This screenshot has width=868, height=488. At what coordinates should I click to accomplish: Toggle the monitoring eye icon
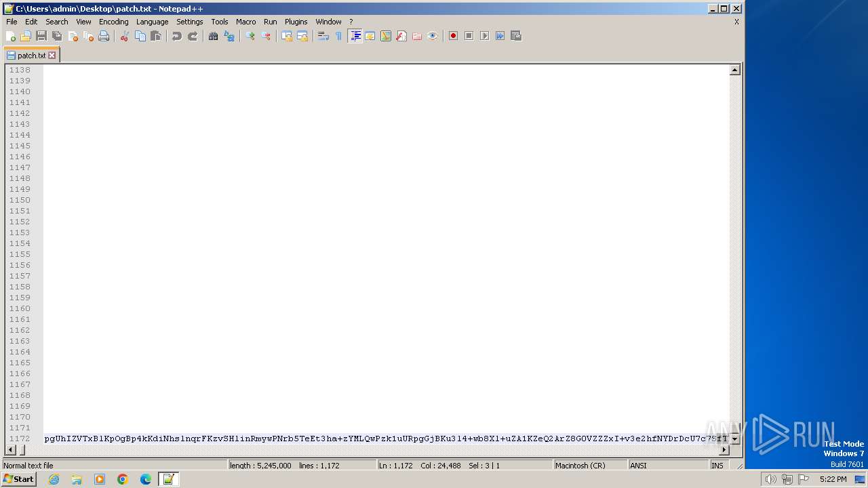(x=433, y=36)
